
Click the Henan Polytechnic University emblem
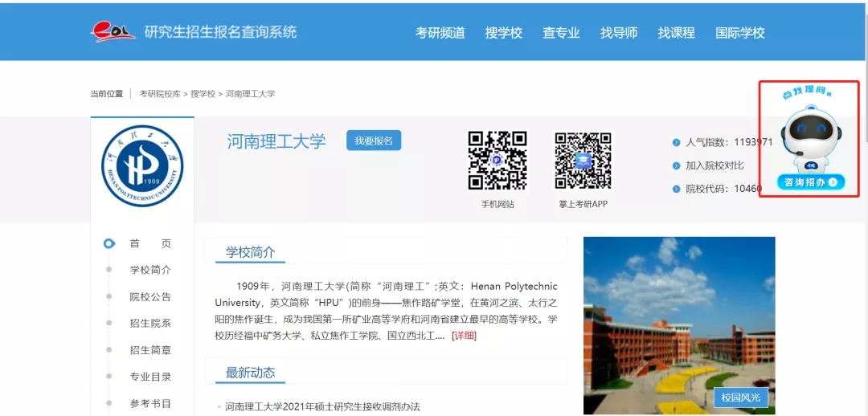click(142, 166)
